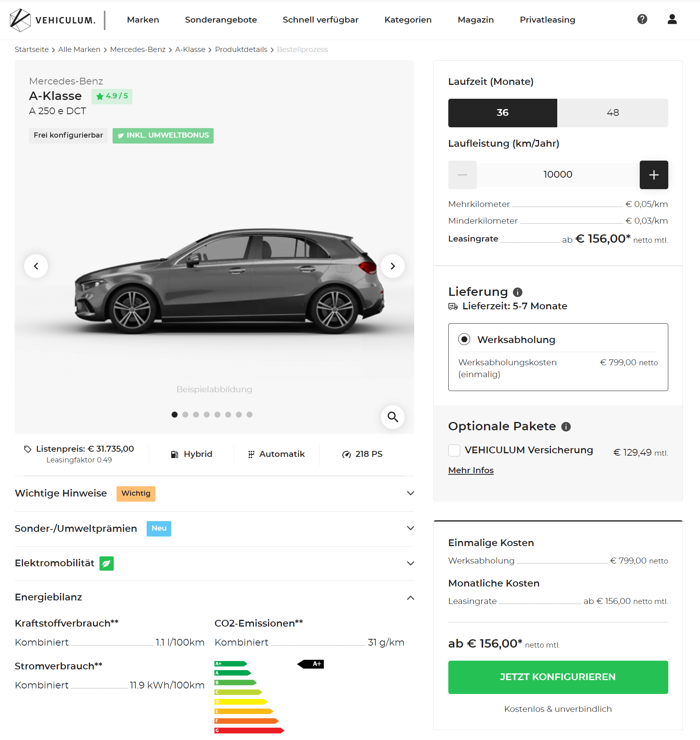Screen dimensions: 700x740
Task: Enable VEHICULUM Versicherung checkbox
Action: [x=454, y=451]
